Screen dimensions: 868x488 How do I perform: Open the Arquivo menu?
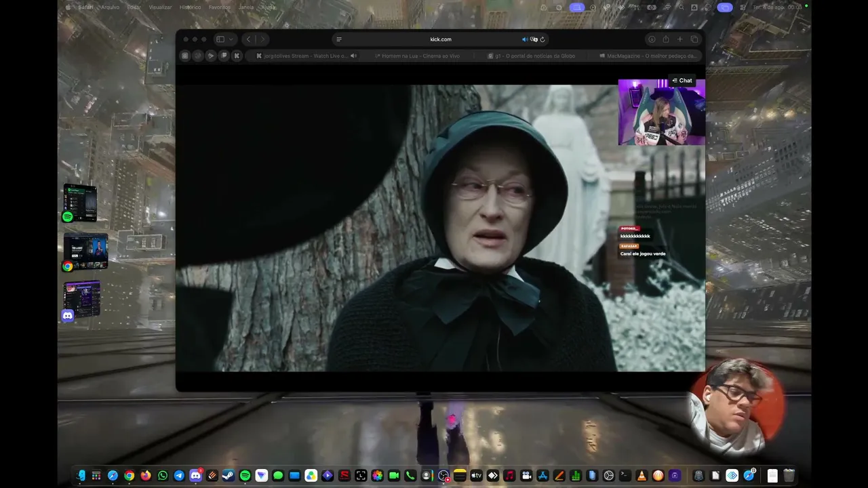(x=110, y=7)
